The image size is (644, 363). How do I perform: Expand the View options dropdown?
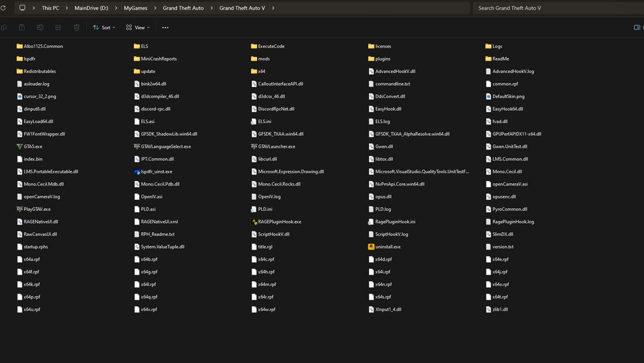138,28
